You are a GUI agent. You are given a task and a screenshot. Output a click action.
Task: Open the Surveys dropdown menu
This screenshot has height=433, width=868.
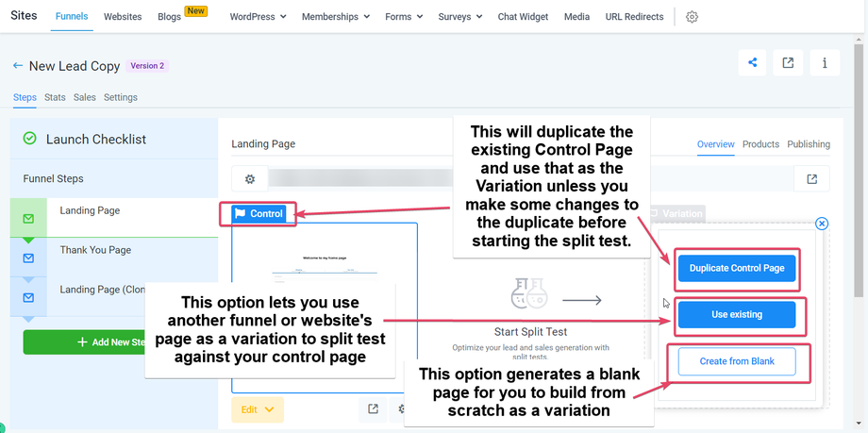459,17
